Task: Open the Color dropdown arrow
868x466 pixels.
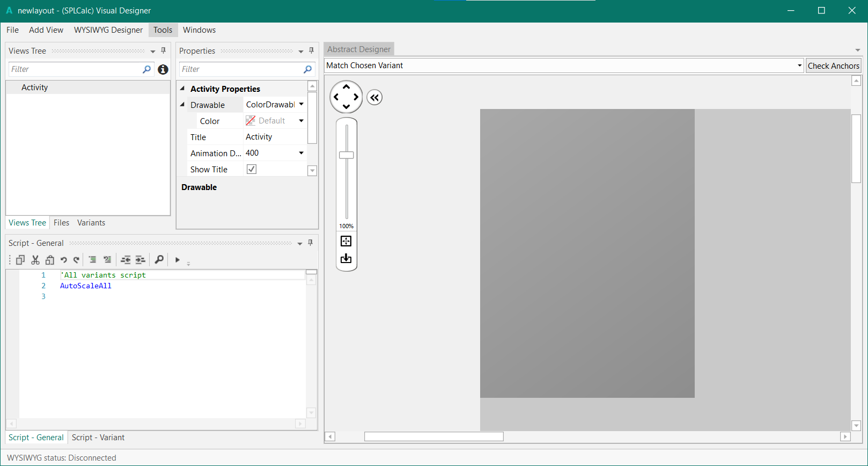Action: (x=301, y=121)
